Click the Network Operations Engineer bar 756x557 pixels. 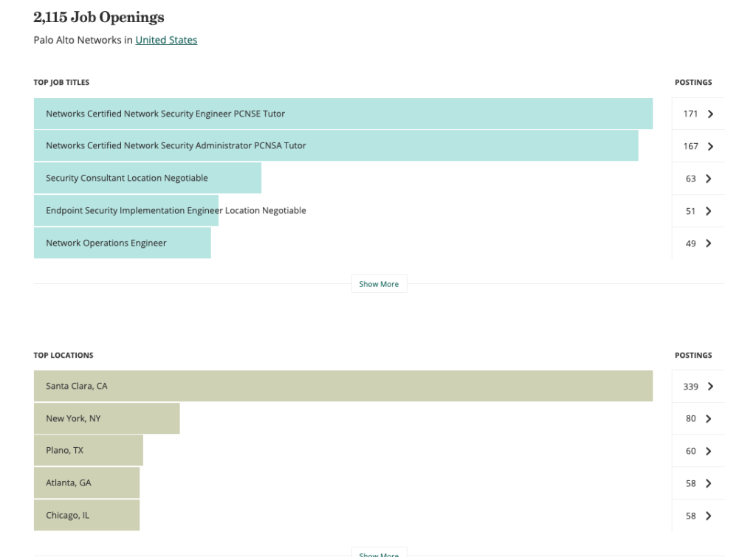coord(122,243)
